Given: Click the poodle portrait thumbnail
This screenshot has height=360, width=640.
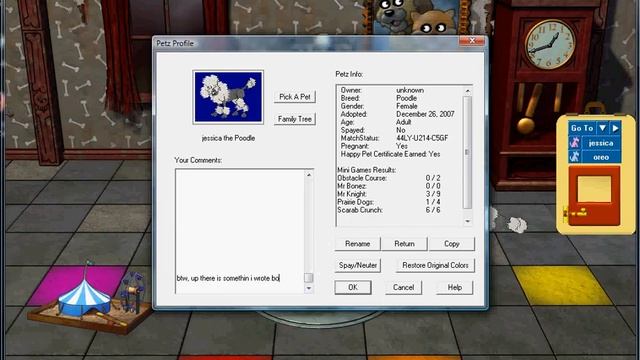Looking at the screenshot, I should [228, 97].
